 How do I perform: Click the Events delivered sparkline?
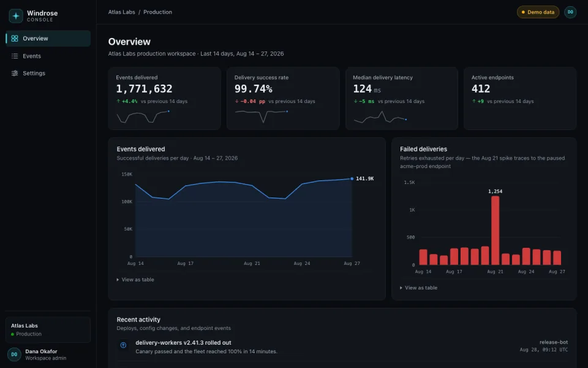143,117
